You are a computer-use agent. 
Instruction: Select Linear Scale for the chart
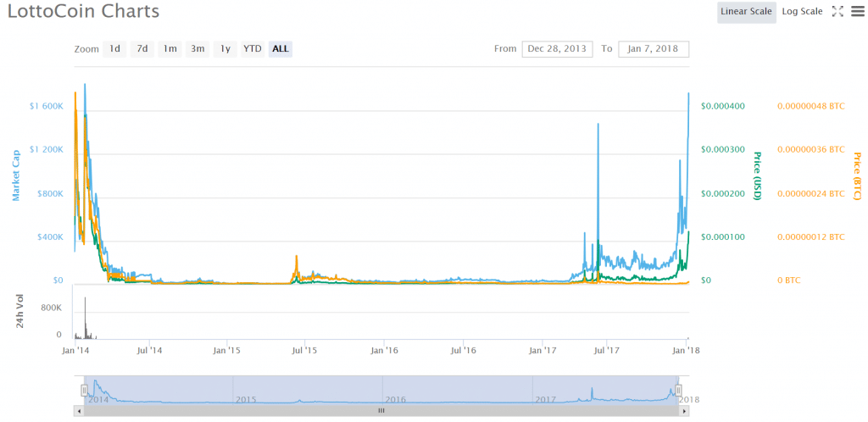click(746, 11)
